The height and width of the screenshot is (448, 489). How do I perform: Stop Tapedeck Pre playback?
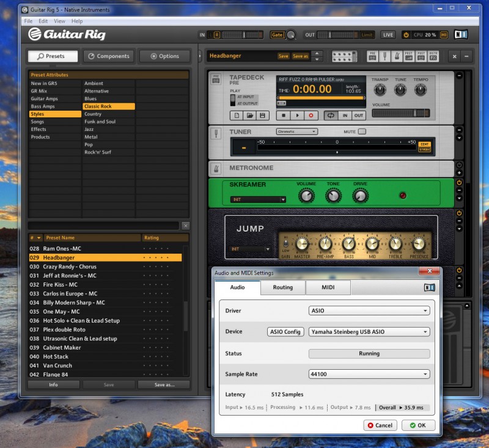click(284, 116)
